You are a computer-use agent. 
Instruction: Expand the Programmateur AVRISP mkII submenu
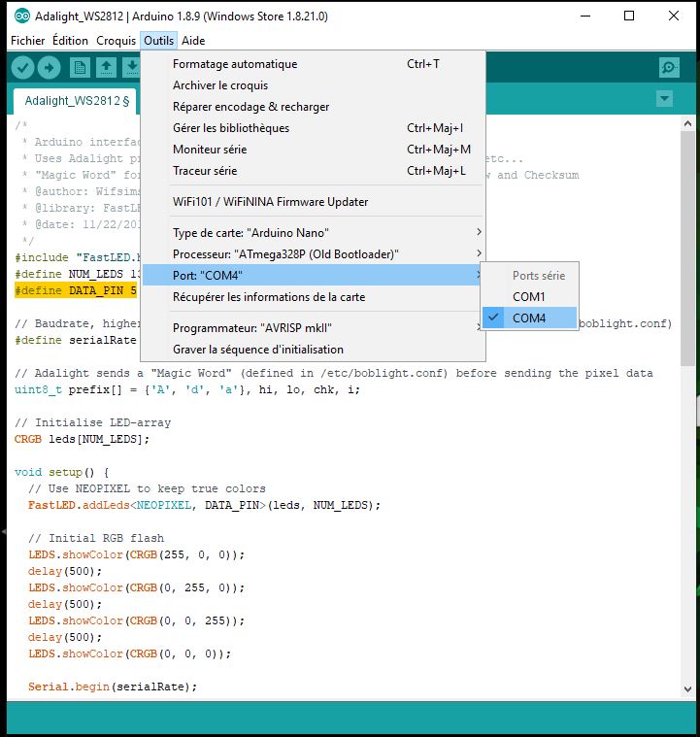(x=314, y=328)
